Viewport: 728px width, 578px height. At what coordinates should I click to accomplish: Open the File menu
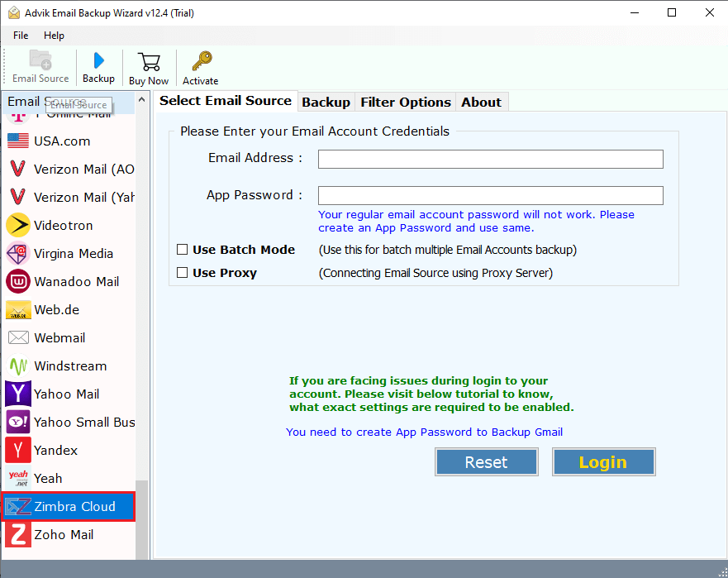pyautogui.click(x=21, y=36)
